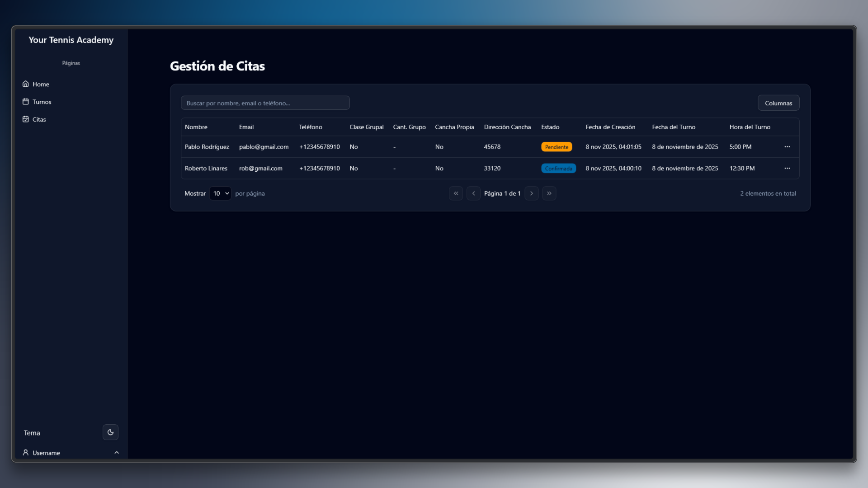Navigate to Citas page
Image resolution: width=868 pixels, height=488 pixels.
click(39, 120)
